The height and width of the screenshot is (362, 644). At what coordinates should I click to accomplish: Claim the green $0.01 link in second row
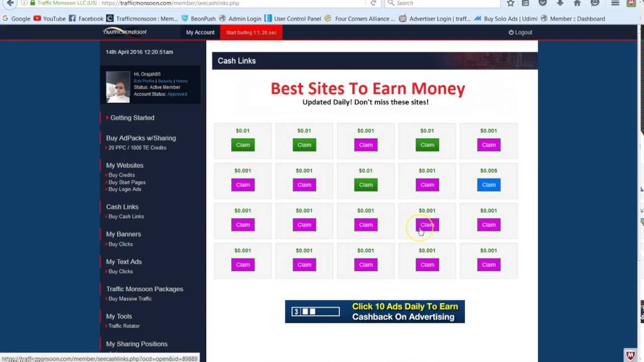coord(366,185)
